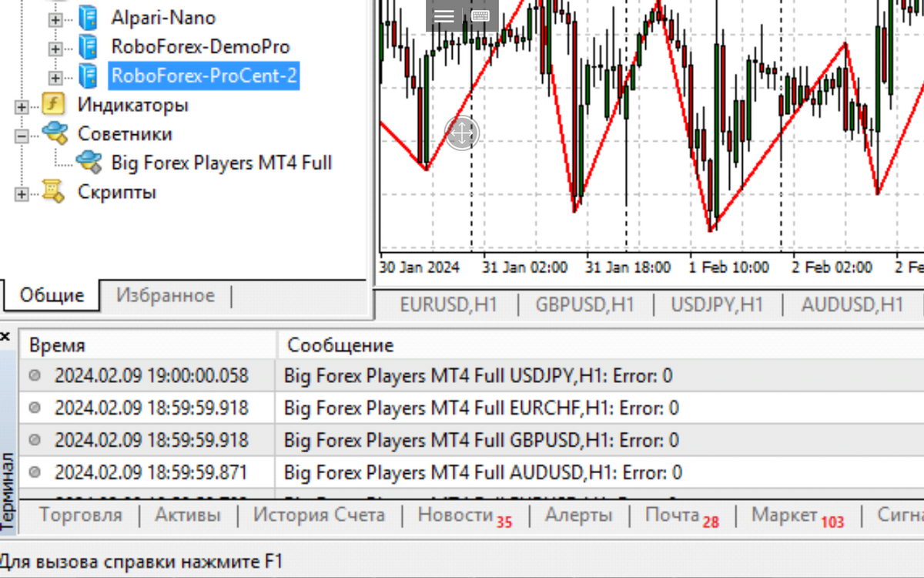Open the История Счета terminal tab
The image size is (924, 578).
tap(319, 515)
